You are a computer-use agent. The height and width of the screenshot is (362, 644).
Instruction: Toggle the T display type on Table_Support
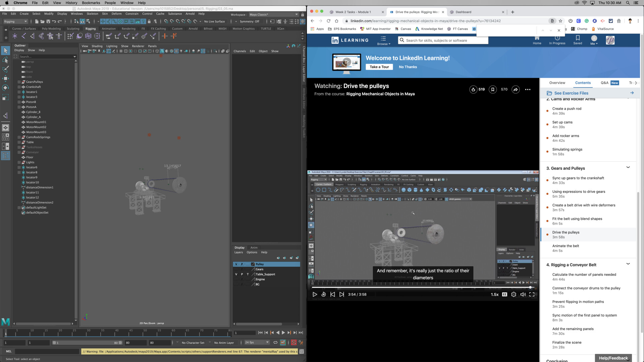tap(248, 275)
